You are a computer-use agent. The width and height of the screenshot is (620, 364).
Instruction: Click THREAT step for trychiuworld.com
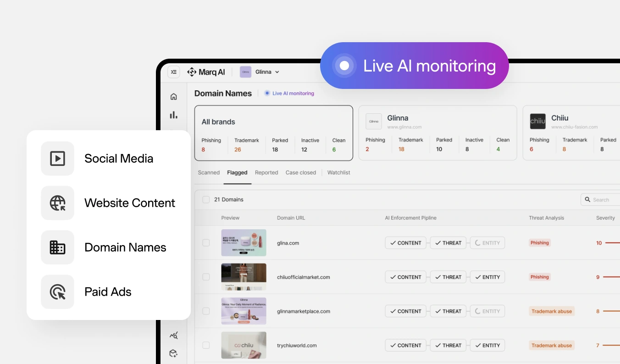pos(448,345)
